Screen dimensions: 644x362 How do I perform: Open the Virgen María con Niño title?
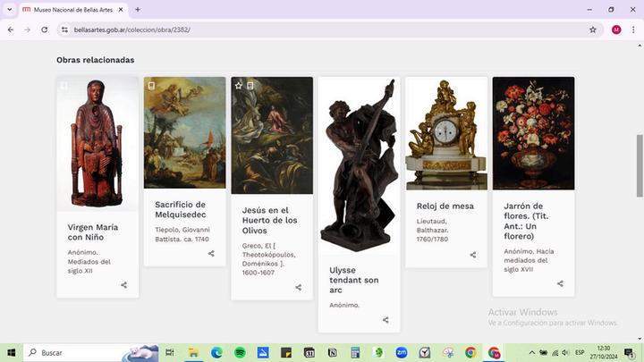tap(93, 232)
